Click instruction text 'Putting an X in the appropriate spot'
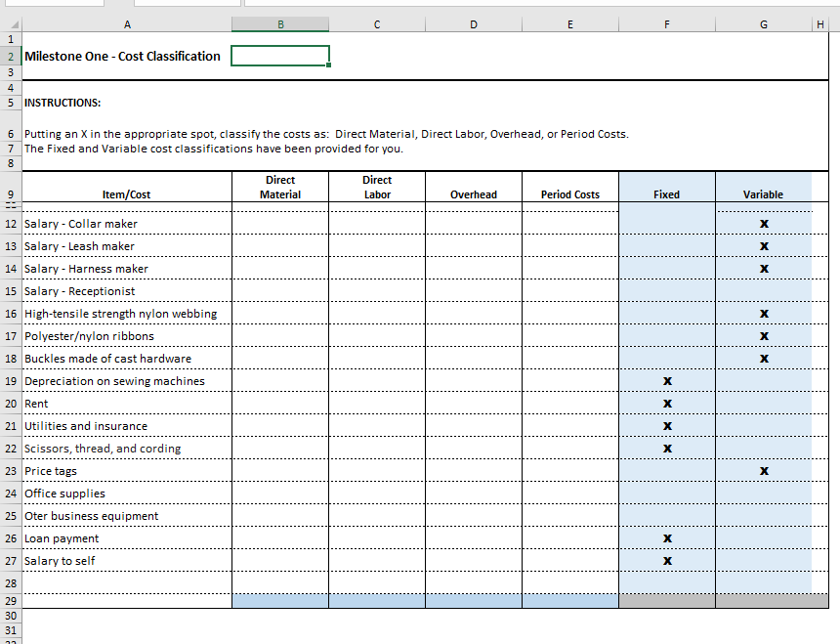The image size is (840, 644). tap(120, 134)
